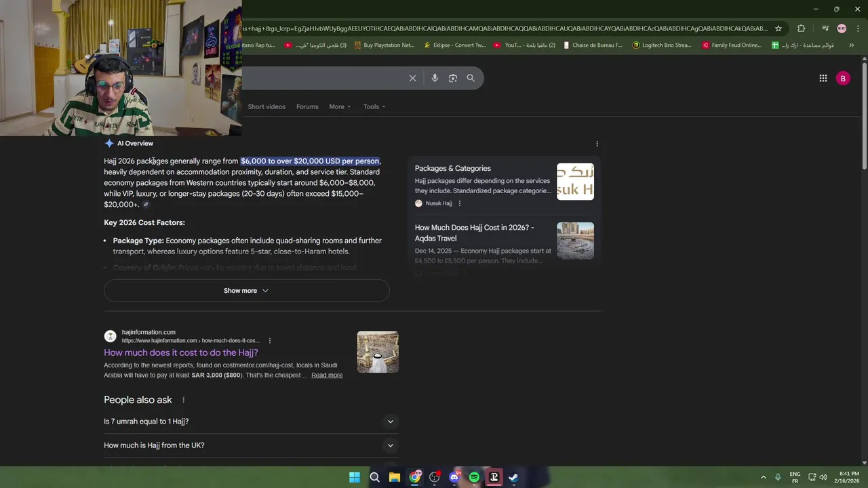Open Nusuk Hajj source options menu
This screenshot has width=868, height=488.
click(459, 203)
